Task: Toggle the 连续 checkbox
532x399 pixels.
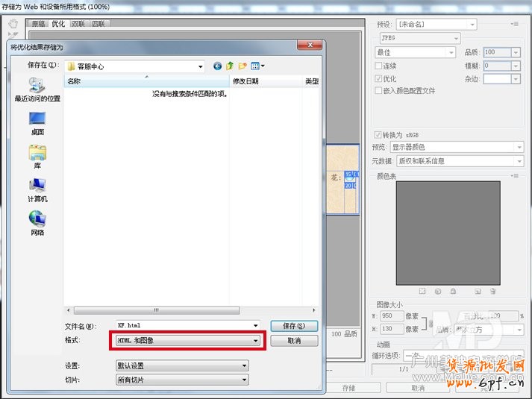Action: coord(378,66)
